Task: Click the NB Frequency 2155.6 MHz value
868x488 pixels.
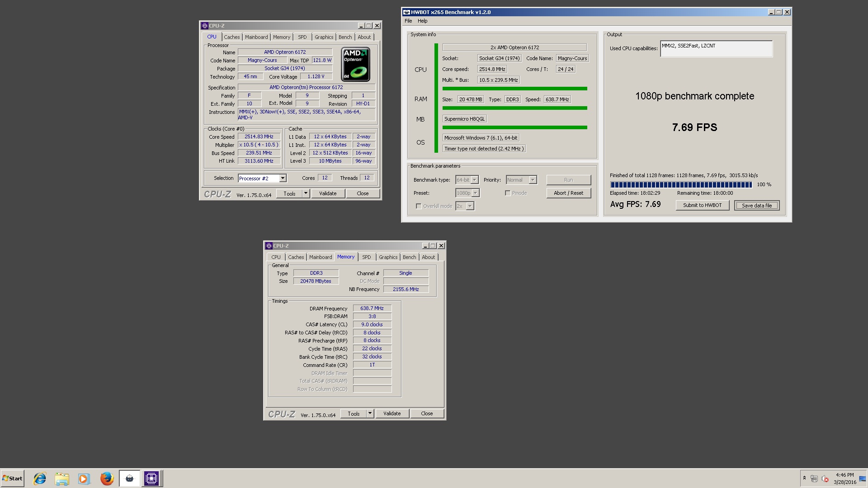Action: click(x=406, y=289)
